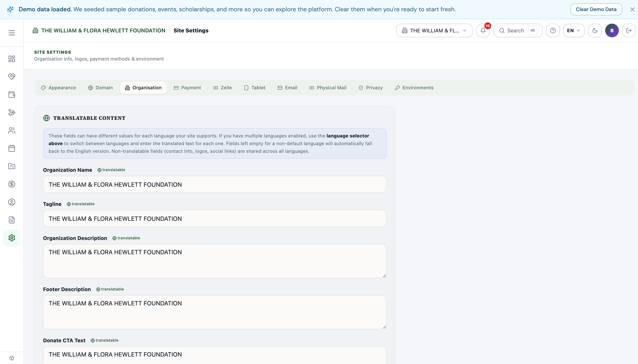Click translatable badge next to Footer Description
The height and width of the screenshot is (364, 638).
(110, 289)
